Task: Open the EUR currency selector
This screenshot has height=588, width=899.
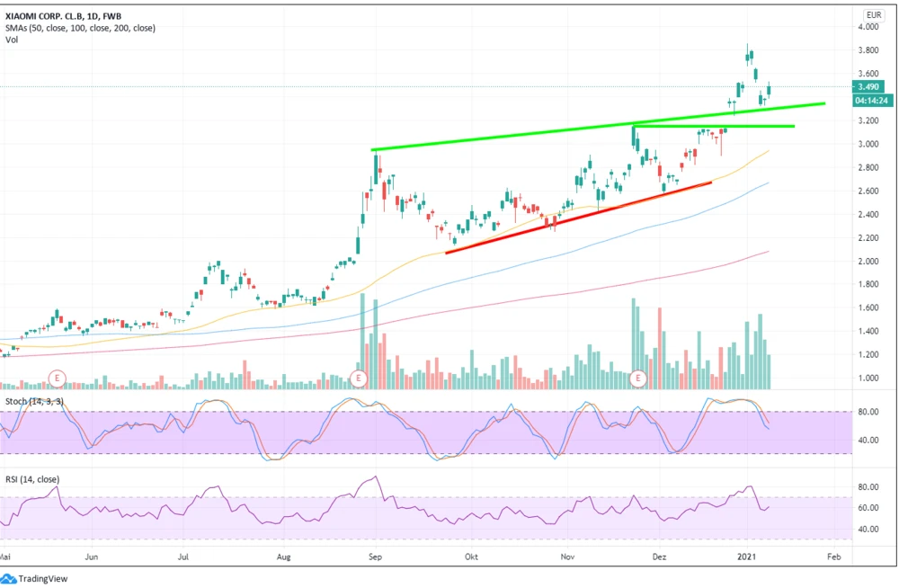Action: point(873,15)
